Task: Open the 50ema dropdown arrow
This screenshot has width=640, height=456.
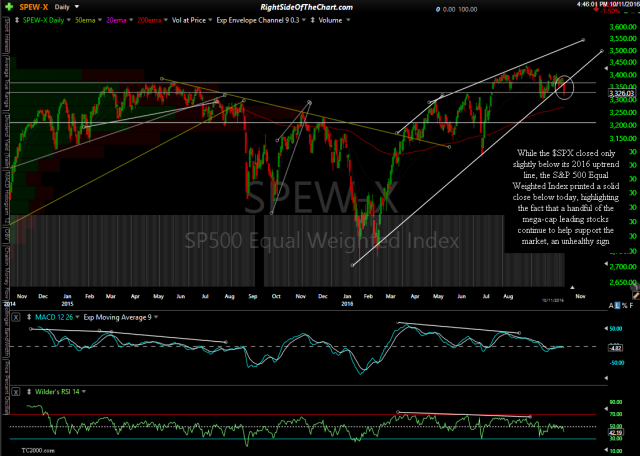Action: tap(100, 20)
